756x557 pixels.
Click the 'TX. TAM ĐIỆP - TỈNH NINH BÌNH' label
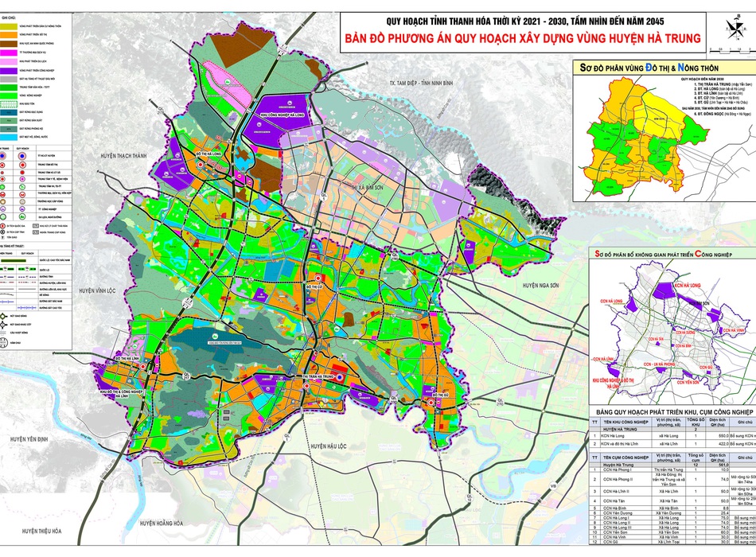422,83
